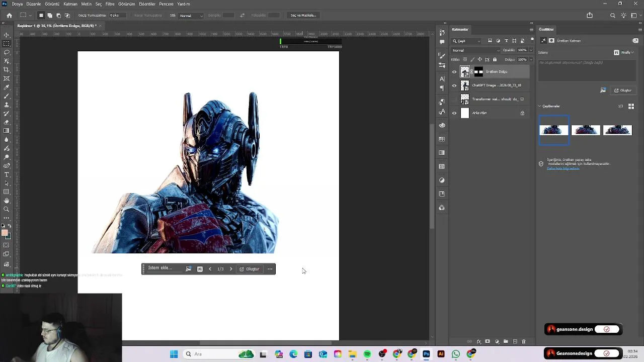The height and width of the screenshot is (362, 644).
Task: Select the Gradient tool
Action: pos(7,131)
